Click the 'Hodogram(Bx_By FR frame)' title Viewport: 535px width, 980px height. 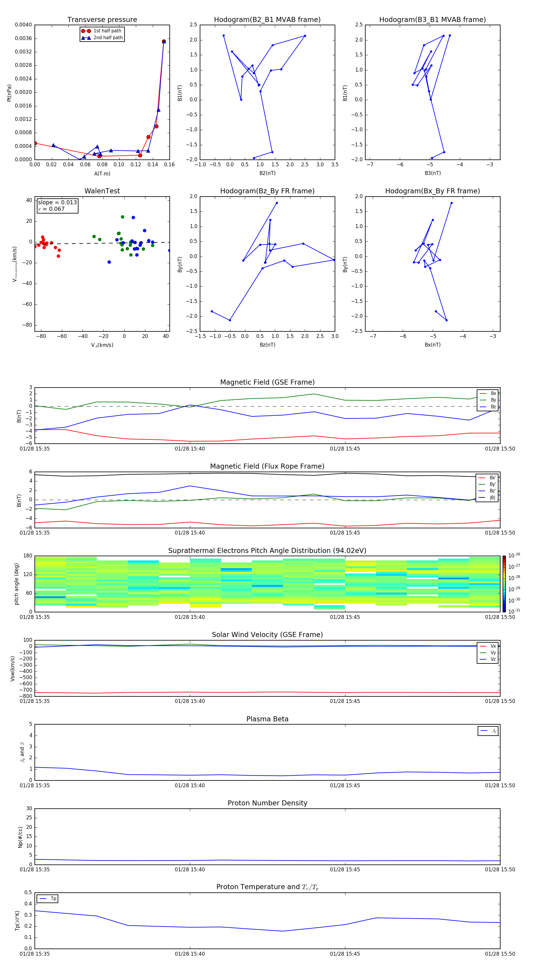[432, 191]
